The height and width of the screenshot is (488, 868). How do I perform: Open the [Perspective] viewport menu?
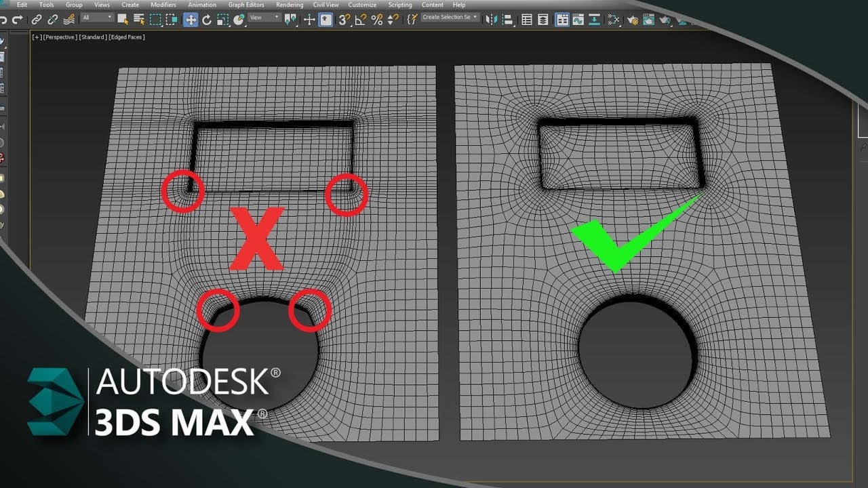pyautogui.click(x=60, y=37)
